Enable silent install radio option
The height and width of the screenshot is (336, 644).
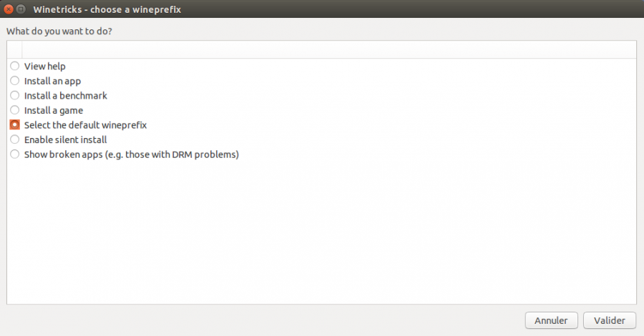(x=15, y=139)
